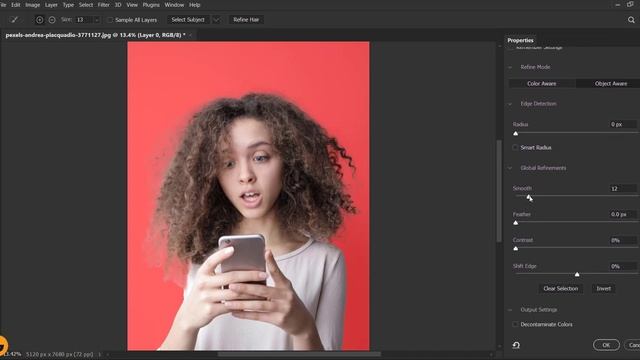Click the Contrast 0% value field

click(623, 240)
